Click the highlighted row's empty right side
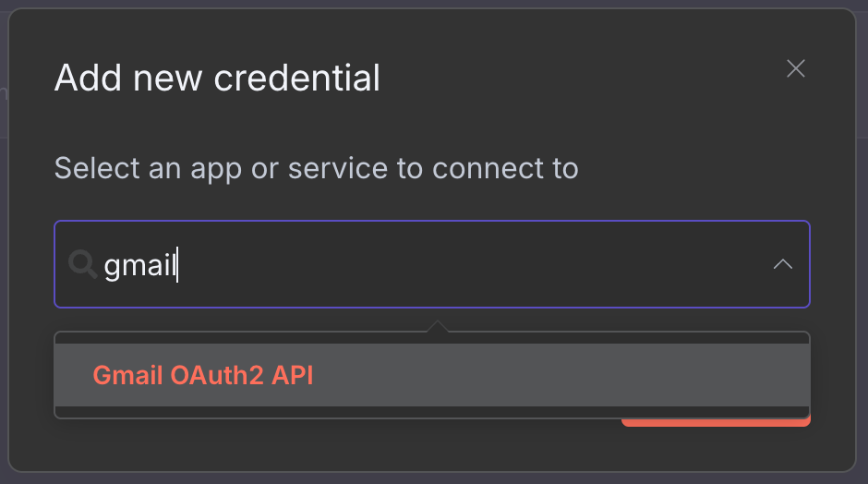868x484 pixels. coord(559,375)
